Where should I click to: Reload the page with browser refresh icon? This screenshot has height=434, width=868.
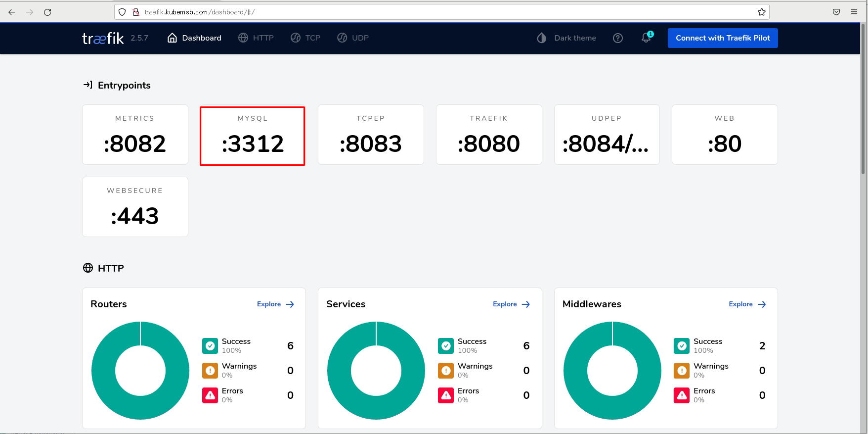(47, 12)
